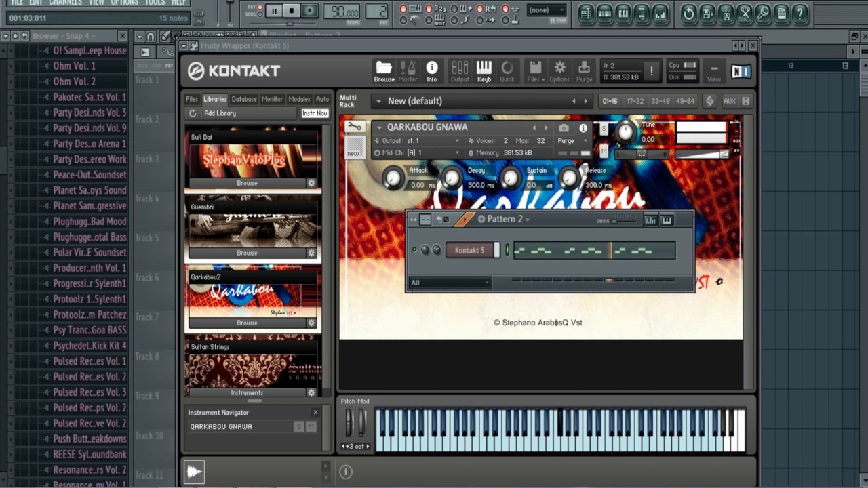The width and height of the screenshot is (868, 488).
Task: Click the undo history toolbar icon
Action: [x=688, y=13]
